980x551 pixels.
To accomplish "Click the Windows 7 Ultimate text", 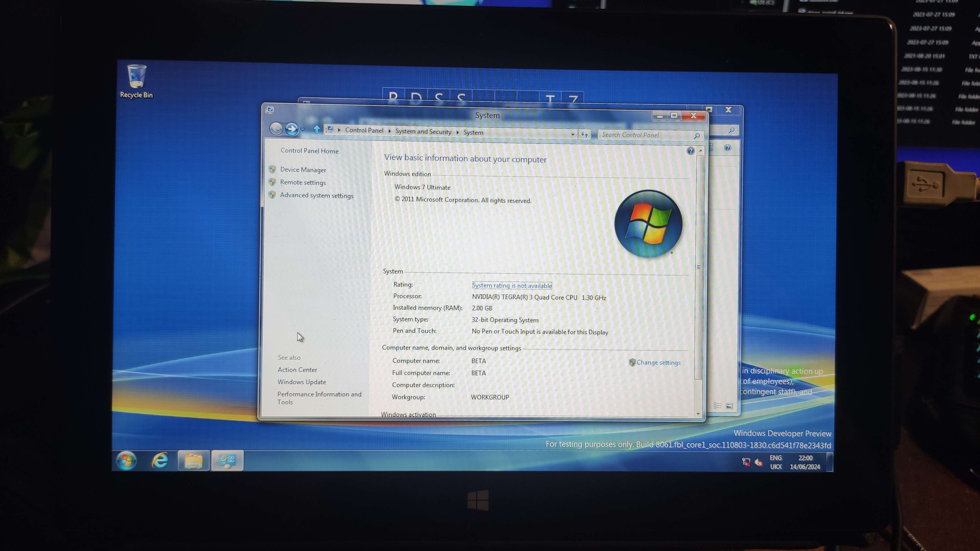I will click(422, 187).
